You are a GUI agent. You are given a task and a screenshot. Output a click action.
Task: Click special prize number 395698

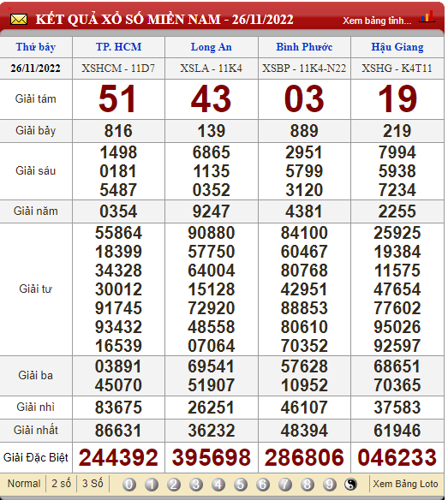tap(212, 457)
